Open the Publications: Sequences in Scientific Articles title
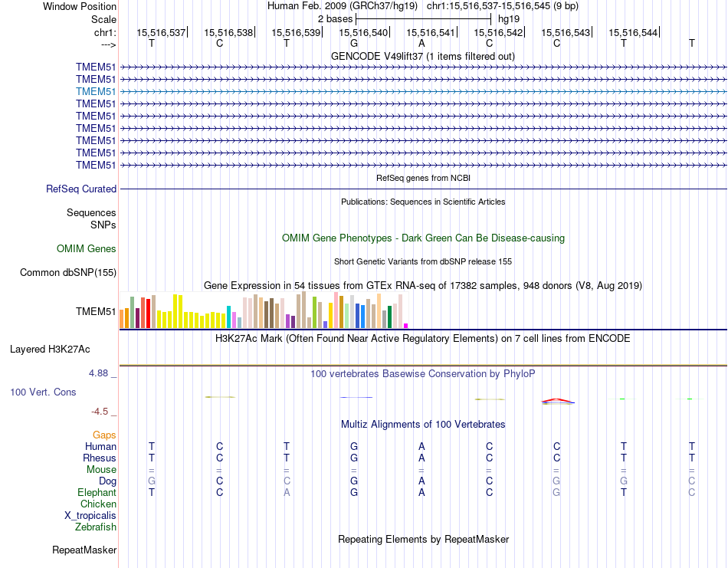The height and width of the screenshot is (568, 728). [422, 202]
